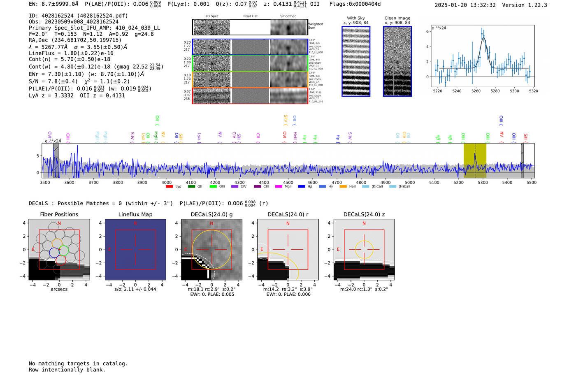The height and width of the screenshot is (392, 576).
Task: Click the 'LineFlux = 1.80(±0.22)e-18' value
Action: 71,53
